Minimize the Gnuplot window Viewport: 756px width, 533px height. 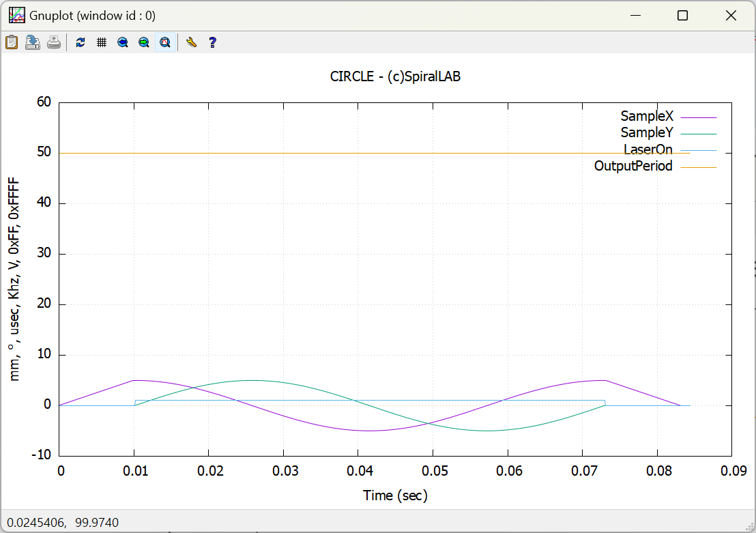click(635, 16)
